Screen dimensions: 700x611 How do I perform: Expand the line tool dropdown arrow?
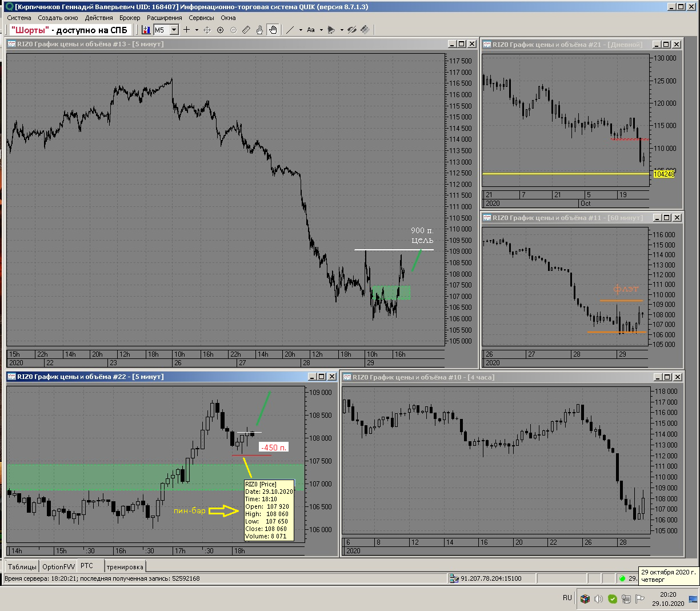pyautogui.click(x=301, y=30)
